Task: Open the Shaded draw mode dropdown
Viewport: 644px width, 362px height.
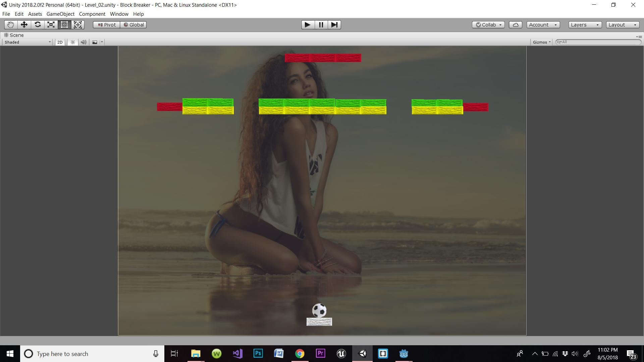Action: point(28,42)
